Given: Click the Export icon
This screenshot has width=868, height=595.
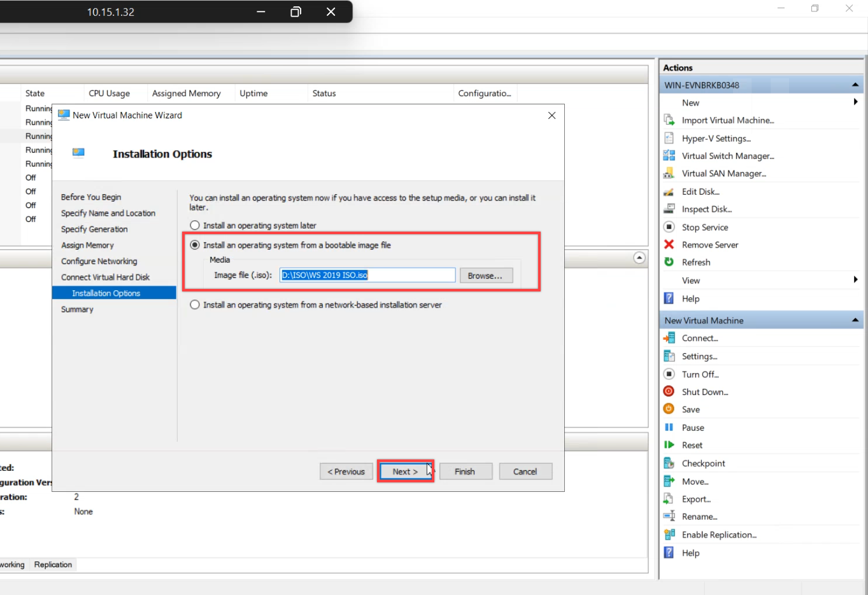Looking at the screenshot, I should tap(669, 499).
